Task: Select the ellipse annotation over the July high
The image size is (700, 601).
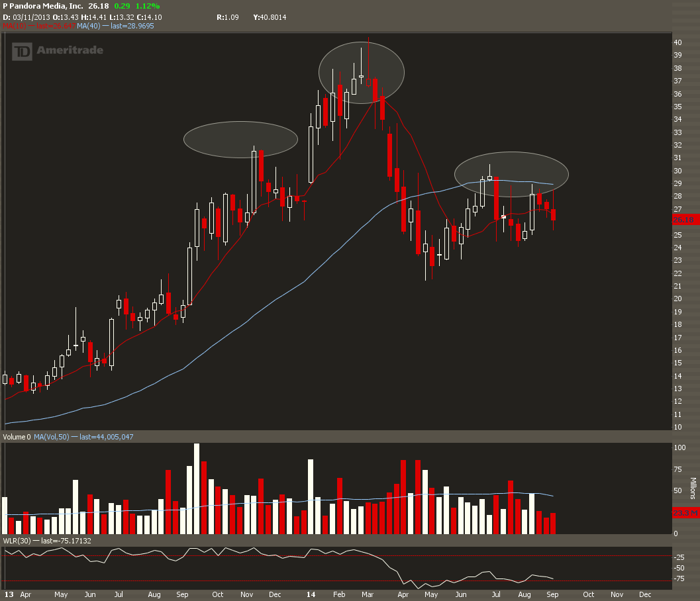Action: 512,174
